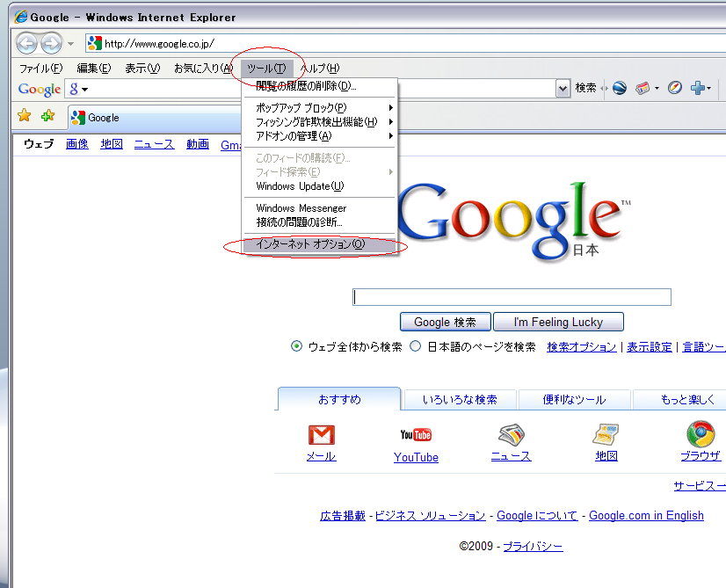Open the ファイル(F) menu

coord(40,69)
